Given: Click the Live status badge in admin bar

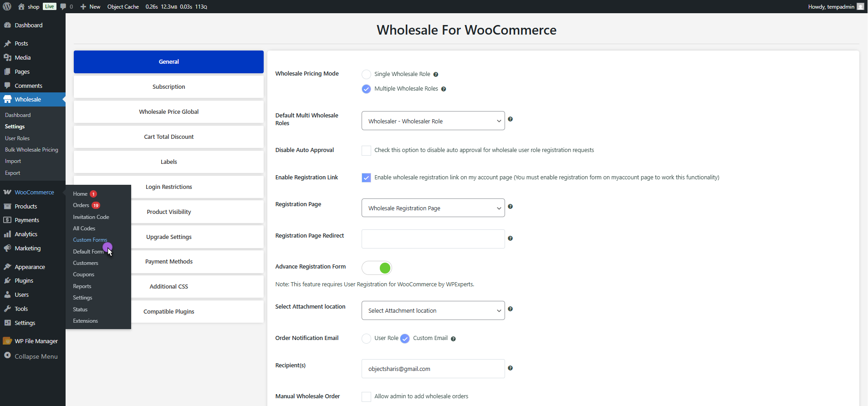Looking at the screenshot, I should (50, 6).
